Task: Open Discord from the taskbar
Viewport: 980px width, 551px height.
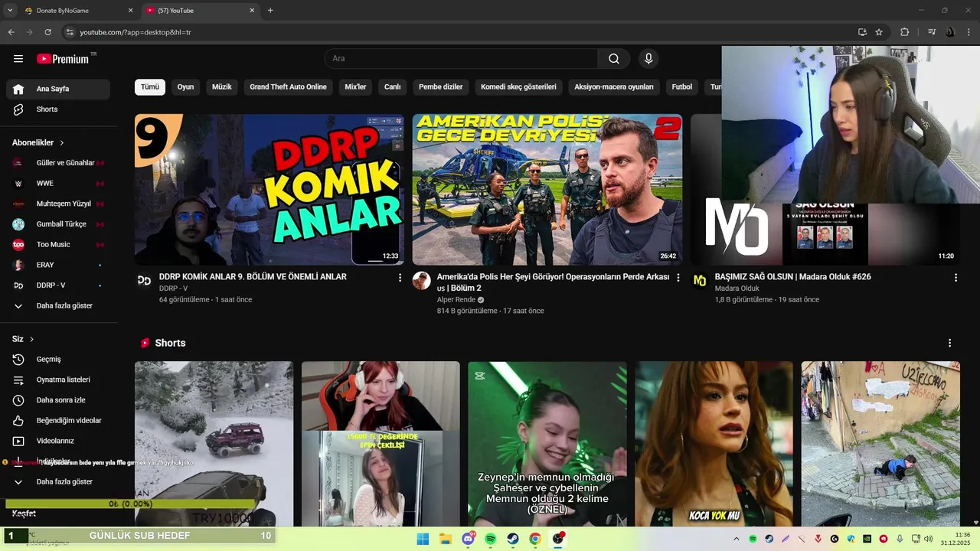Action: 468,539
